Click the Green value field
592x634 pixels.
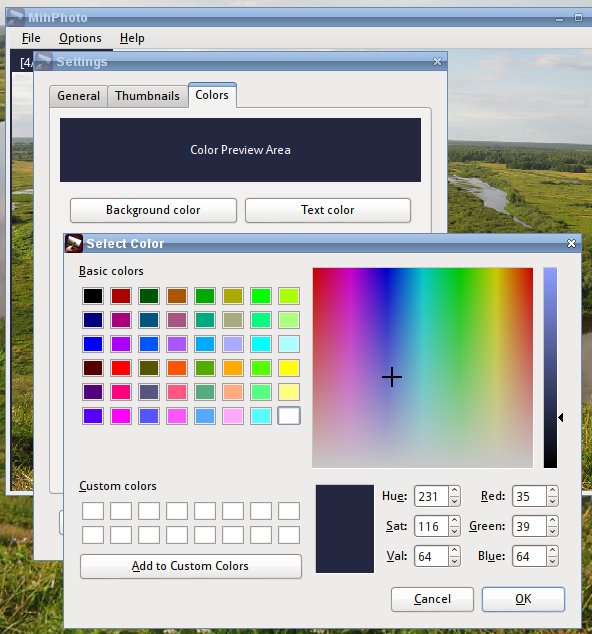click(529, 526)
